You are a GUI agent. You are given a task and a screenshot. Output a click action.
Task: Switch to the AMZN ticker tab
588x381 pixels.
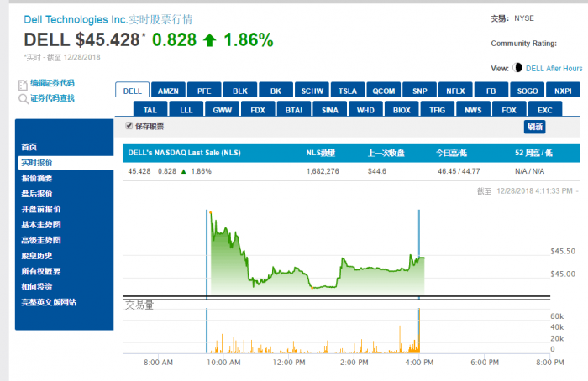(168, 91)
